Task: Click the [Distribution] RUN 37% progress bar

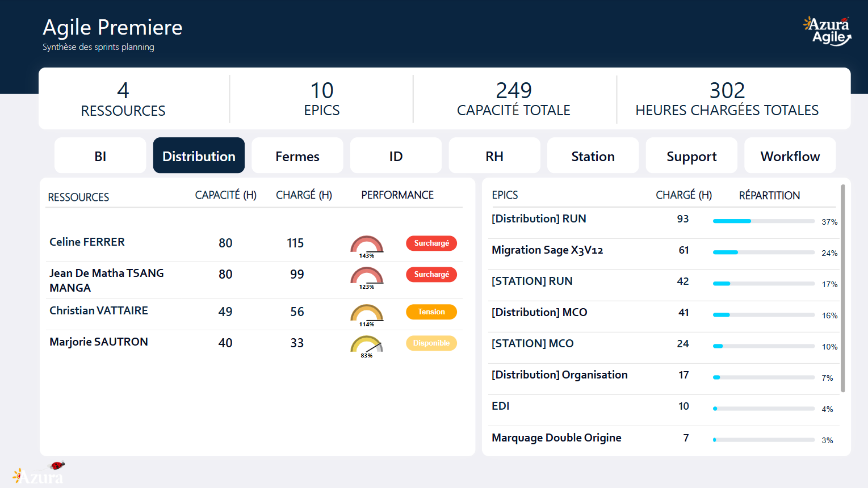Action: (x=763, y=221)
